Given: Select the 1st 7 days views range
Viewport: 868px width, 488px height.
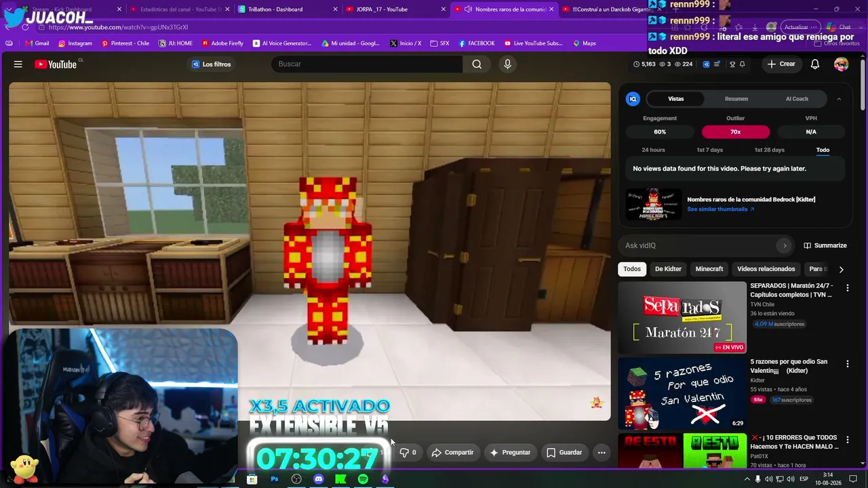Looking at the screenshot, I should coord(710,150).
